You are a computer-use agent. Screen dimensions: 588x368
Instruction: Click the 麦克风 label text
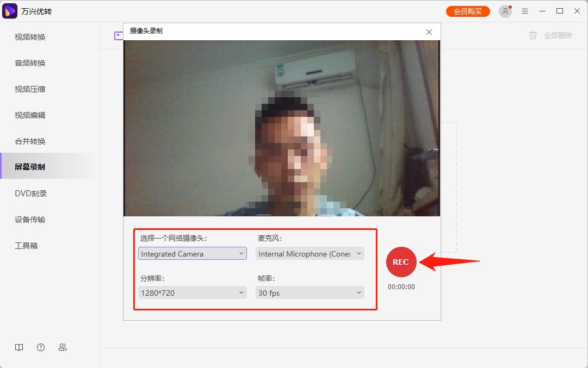click(x=270, y=238)
